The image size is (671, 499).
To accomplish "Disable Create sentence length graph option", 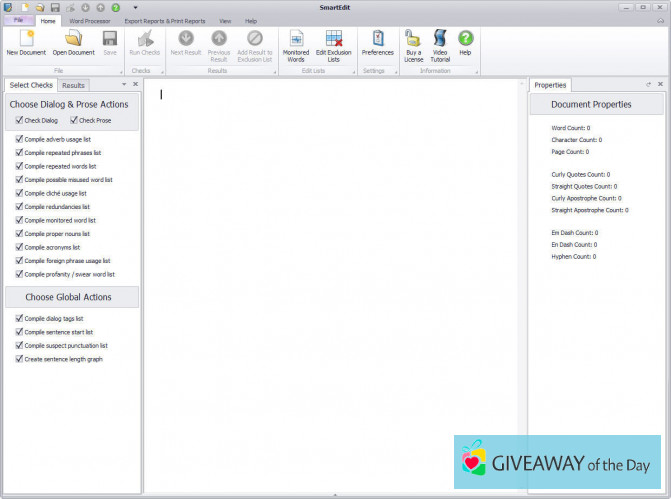I will (19, 359).
